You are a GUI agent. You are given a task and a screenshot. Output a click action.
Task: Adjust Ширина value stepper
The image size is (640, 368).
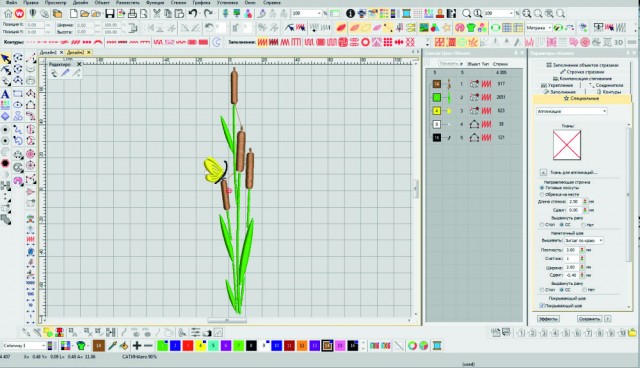pos(582,267)
